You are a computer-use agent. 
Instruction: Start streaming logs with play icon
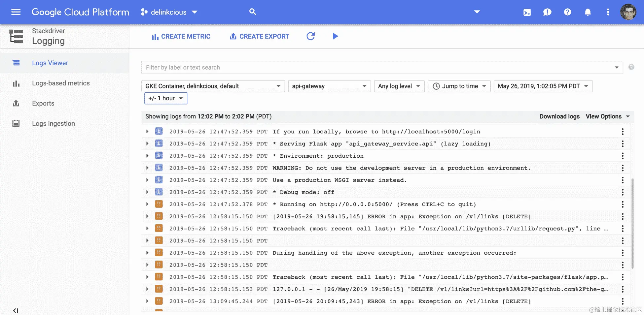[335, 36]
